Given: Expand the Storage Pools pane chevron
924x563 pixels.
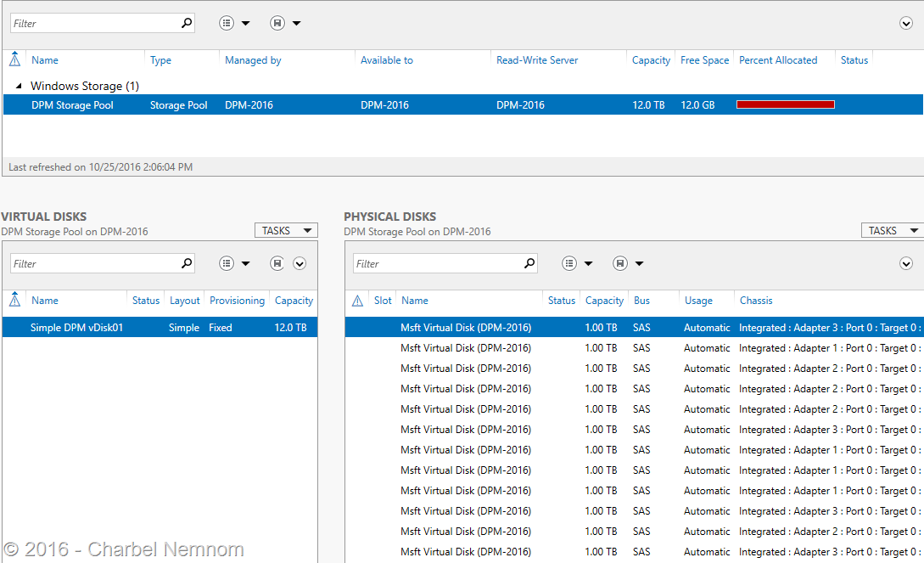Looking at the screenshot, I should (905, 24).
